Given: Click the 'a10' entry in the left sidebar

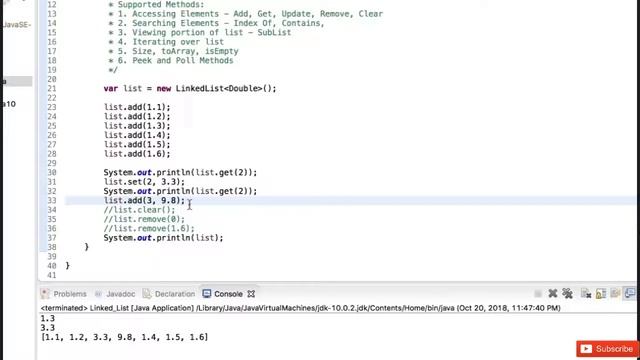Looking at the screenshot, I should [9, 104].
